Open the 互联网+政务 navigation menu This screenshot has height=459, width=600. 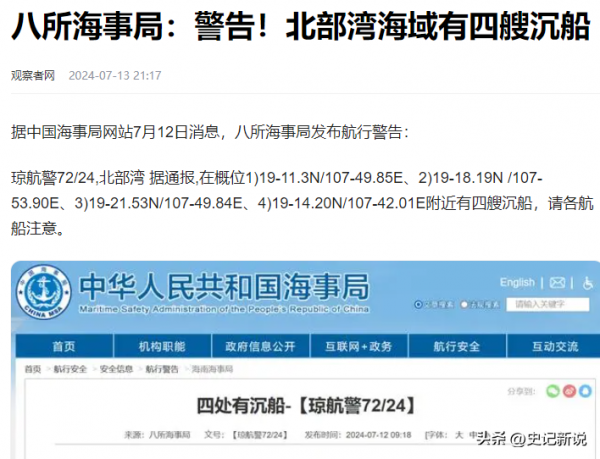(358, 347)
